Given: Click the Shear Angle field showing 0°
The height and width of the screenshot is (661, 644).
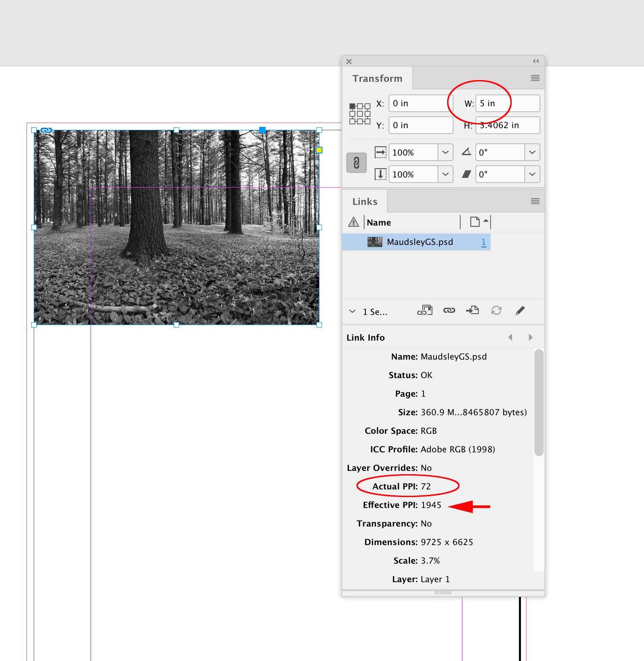Looking at the screenshot, I should tap(500, 174).
